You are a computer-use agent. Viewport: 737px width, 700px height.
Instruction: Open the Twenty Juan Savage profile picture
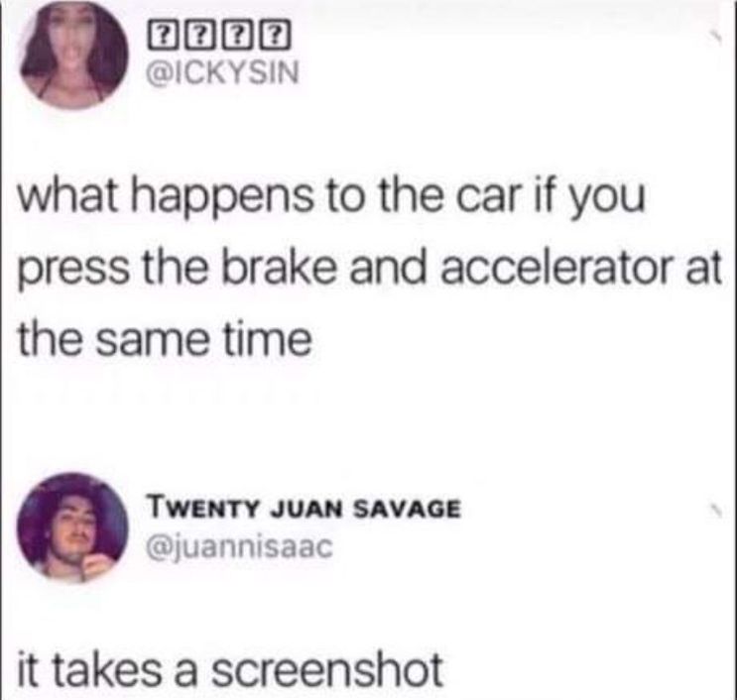click(x=72, y=528)
